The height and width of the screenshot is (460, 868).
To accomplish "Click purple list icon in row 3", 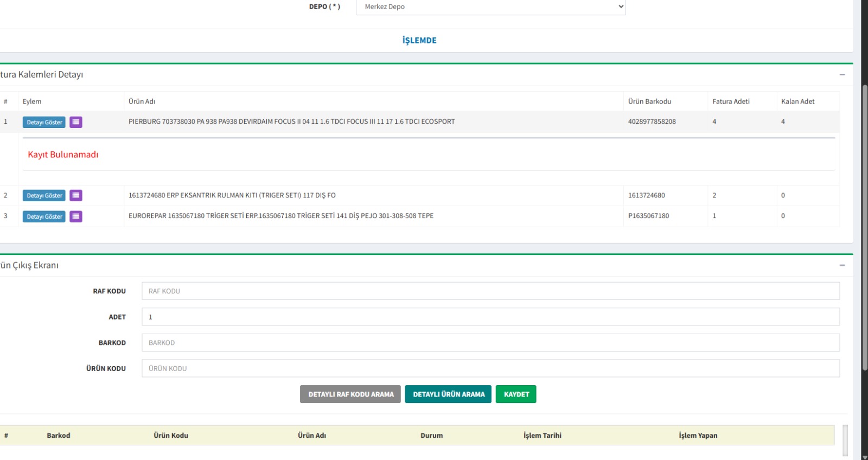I will pos(76,216).
